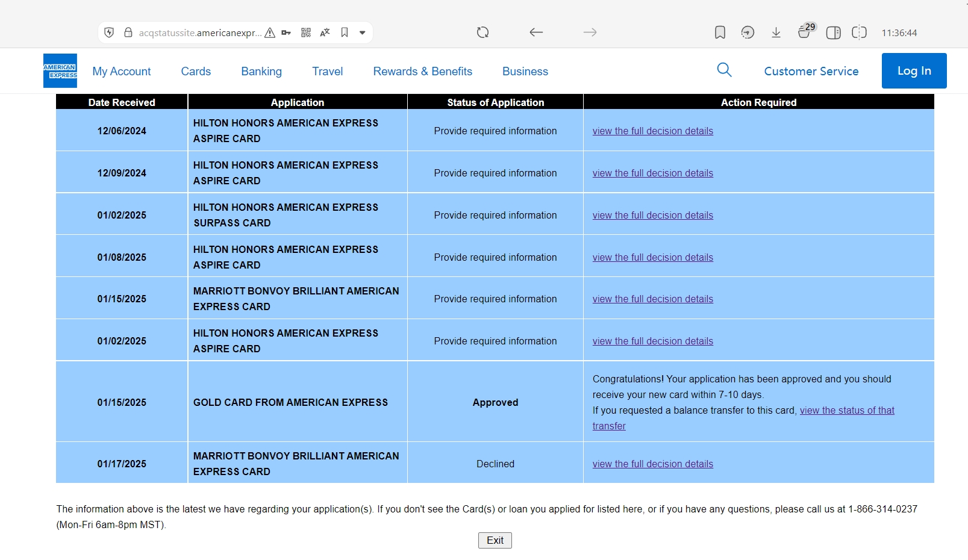Click the history clock icon in toolbar
Viewport: 968px width, 560px height.
[748, 33]
